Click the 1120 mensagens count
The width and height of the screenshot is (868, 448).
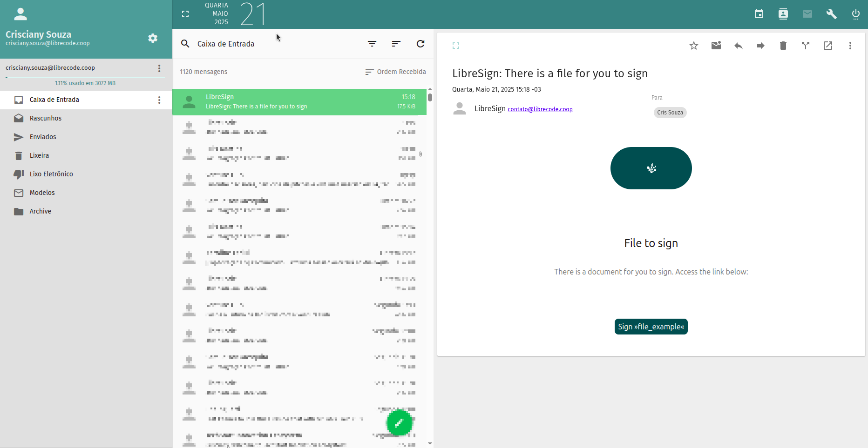point(203,72)
